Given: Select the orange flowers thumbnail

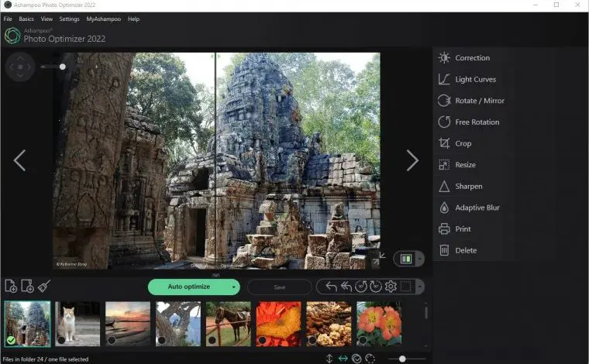Looking at the screenshot, I should pos(379,324).
